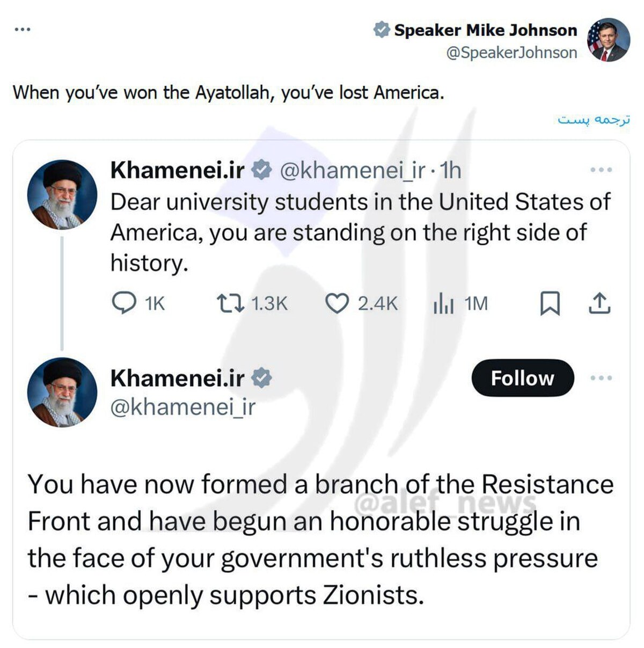The image size is (644, 648).
Task: Click verified badge beside Speaker Mike Johnson
Action: click(382, 30)
